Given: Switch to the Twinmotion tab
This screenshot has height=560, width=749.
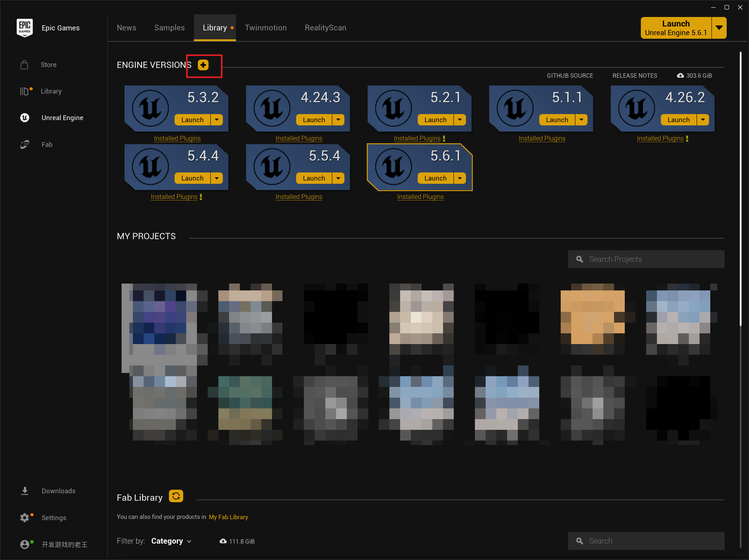Looking at the screenshot, I should click(x=265, y=28).
